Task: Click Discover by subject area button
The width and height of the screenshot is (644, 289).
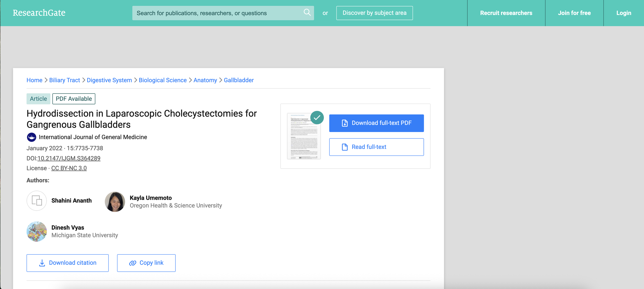Action: click(374, 13)
